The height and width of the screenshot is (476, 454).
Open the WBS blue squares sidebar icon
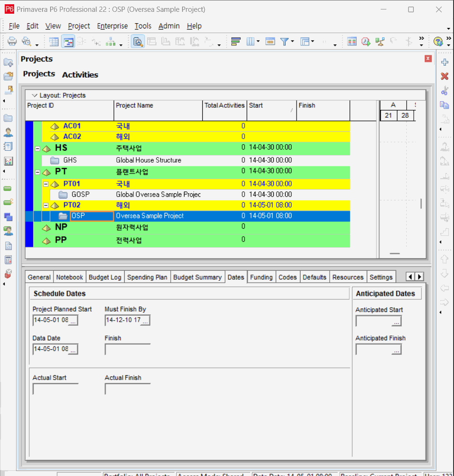tap(8, 217)
